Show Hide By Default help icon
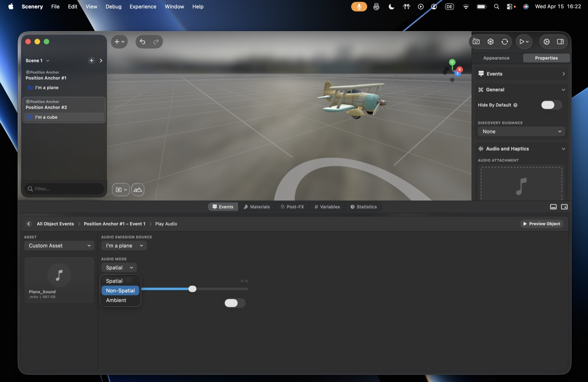 click(515, 105)
